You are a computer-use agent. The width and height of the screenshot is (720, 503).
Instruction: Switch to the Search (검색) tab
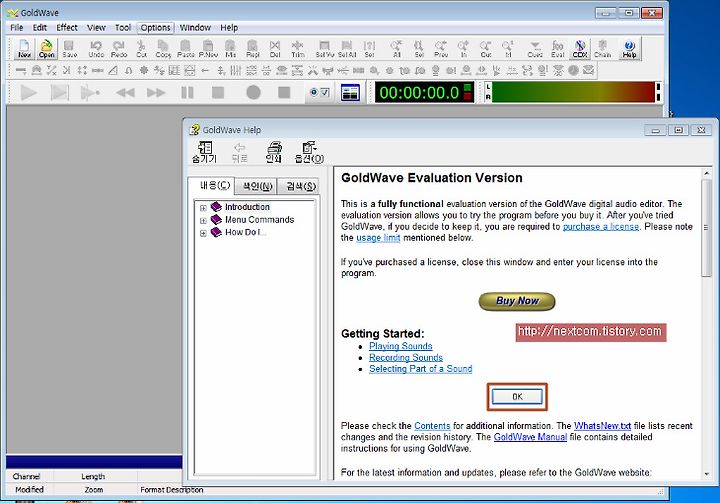301,186
